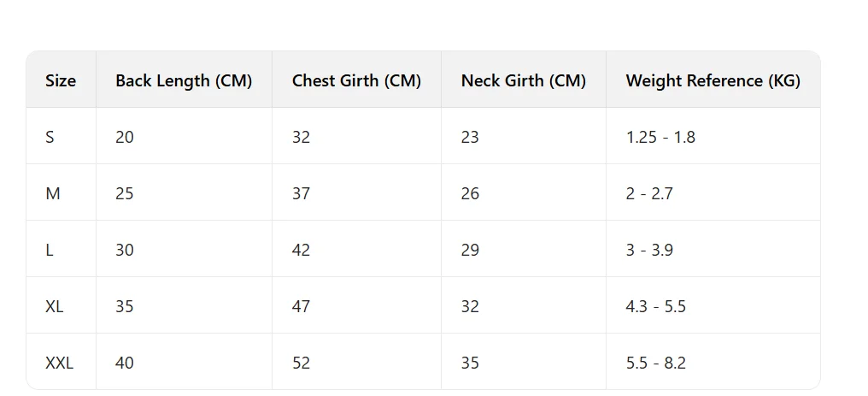Select the XL size cell

tap(55, 306)
